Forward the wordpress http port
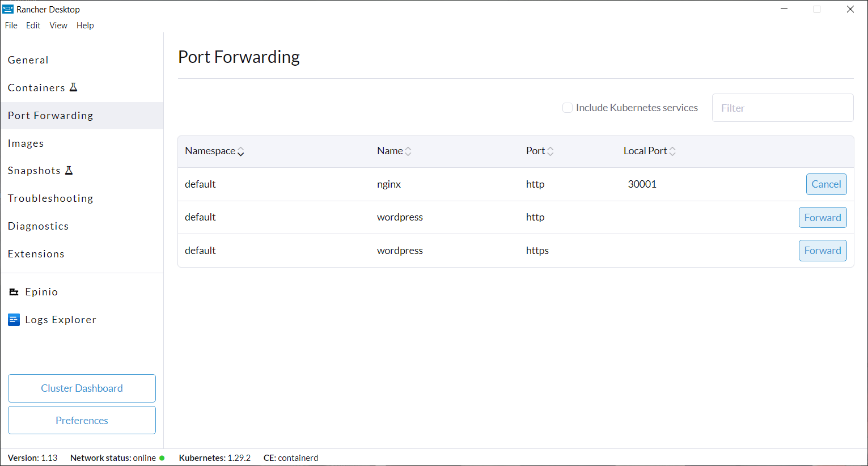Viewport: 868px width, 466px height. coord(823,218)
